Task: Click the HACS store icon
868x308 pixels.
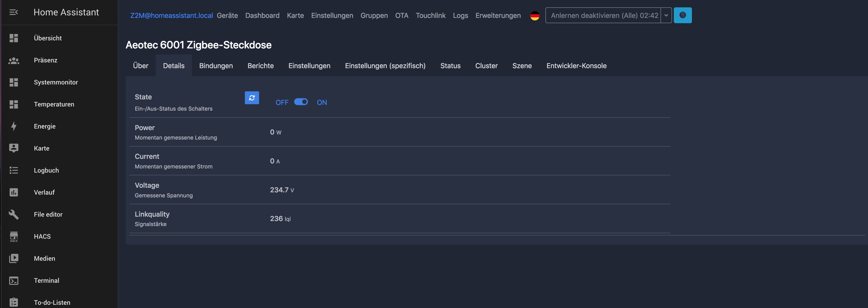Action: (14, 236)
